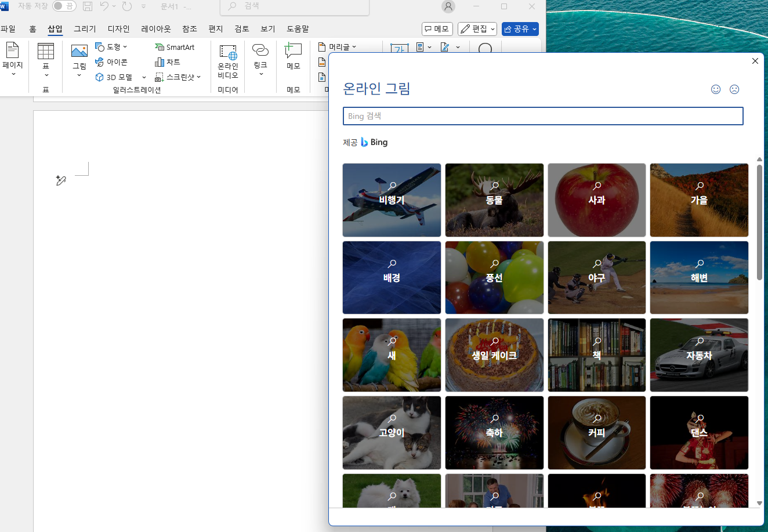768x532 pixels.
Task: Select the 커피 (coffee) category thumbnail
Action: click(x=597, y=433)
